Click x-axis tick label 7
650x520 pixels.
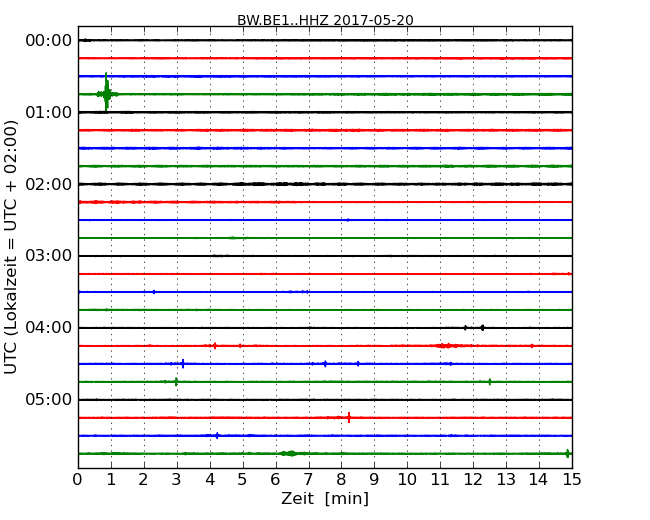click(x=308, y=480)
